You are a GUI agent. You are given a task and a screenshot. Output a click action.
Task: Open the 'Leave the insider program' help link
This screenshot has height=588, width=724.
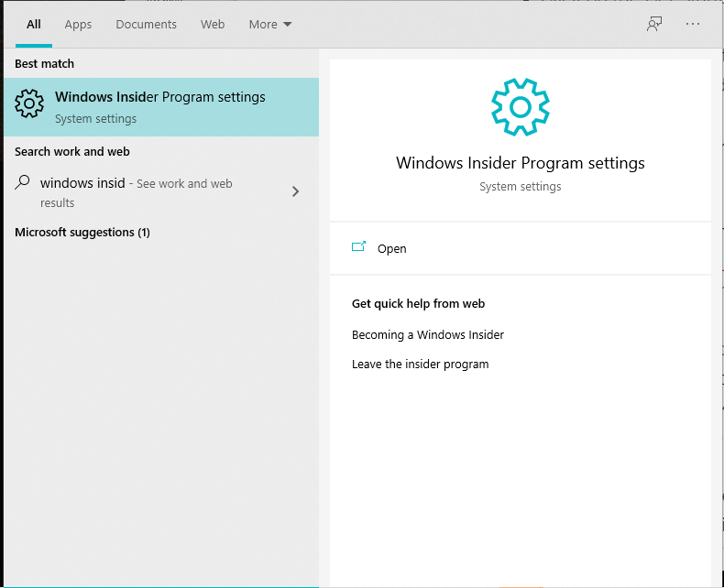[420, 364]
